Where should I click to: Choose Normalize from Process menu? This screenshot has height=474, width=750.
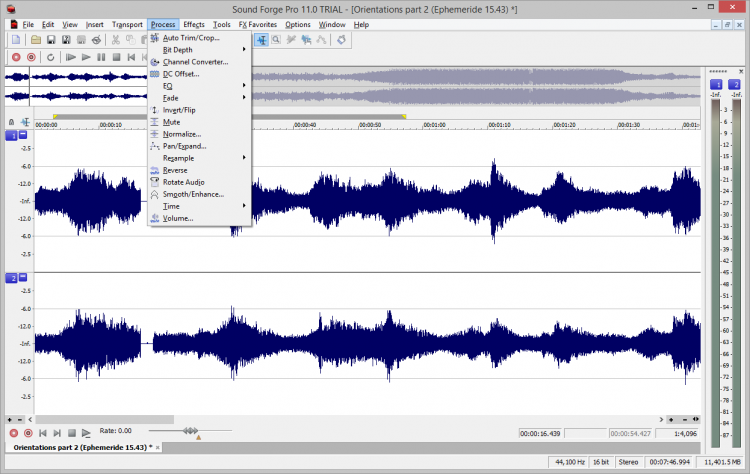pyautogui.click(x=182, y=134)
